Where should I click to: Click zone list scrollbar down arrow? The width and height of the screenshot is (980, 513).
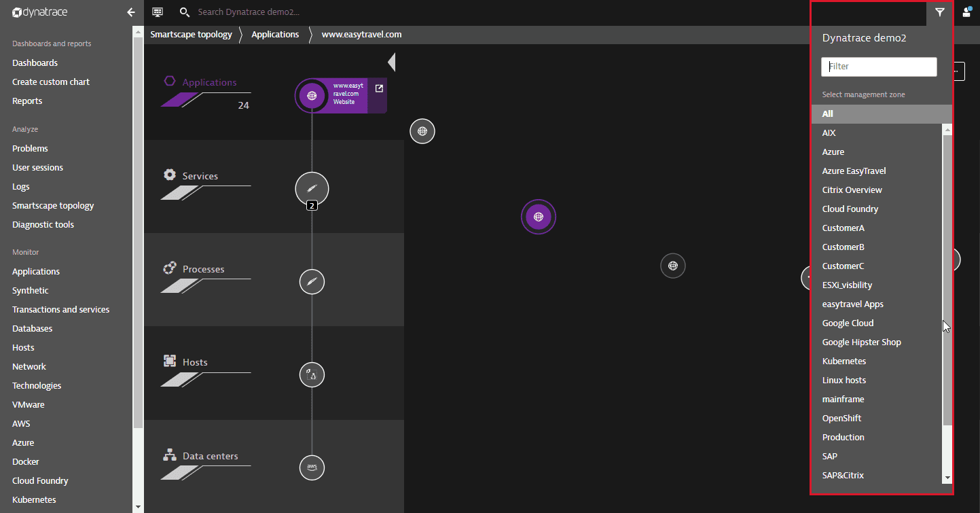[947, 478]
